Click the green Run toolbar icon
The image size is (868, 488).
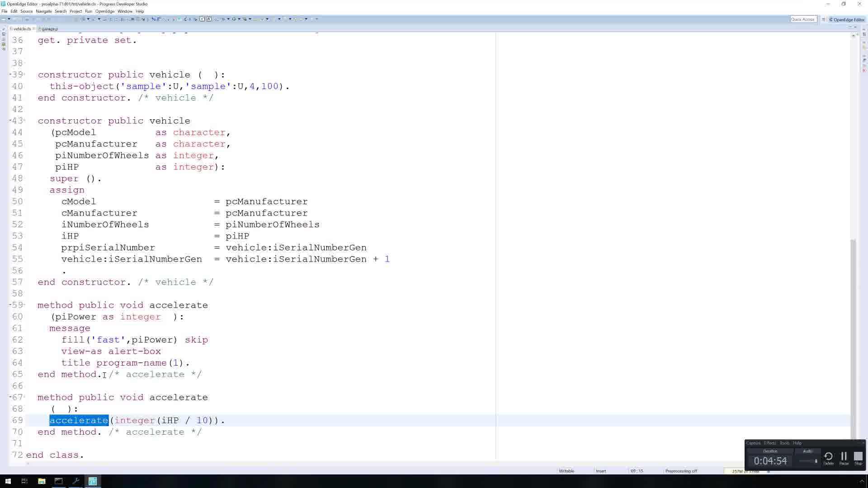click(234, 19)
